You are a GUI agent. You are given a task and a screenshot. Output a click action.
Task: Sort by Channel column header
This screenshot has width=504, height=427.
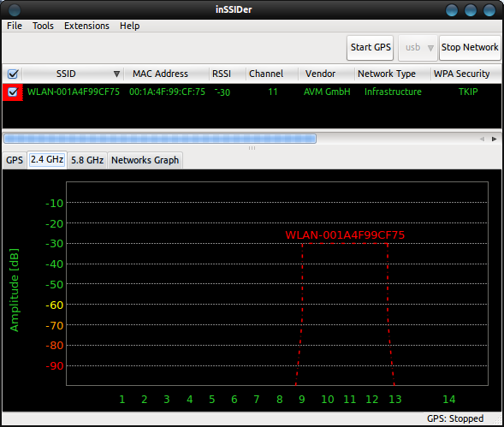[266, 74]
